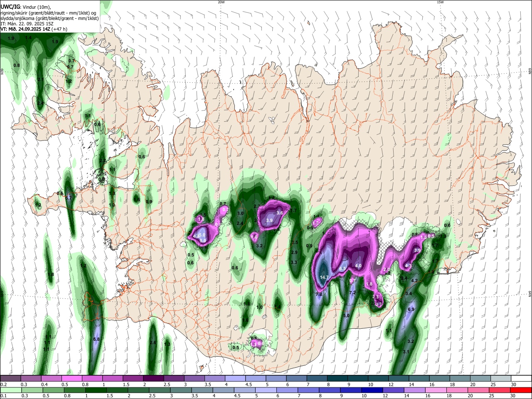Click the 2.9 rain value
532x399 pixels.
pyautogui.click(x=294, y=253)
